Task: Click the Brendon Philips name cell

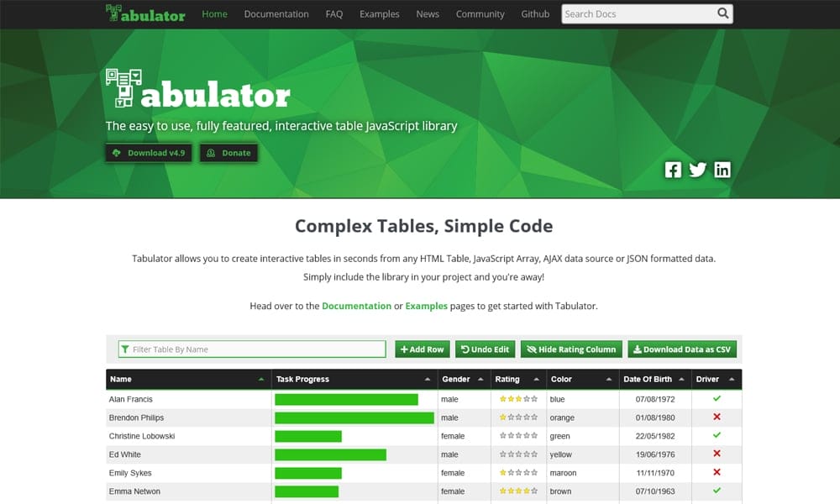Action: pos(188,417)
